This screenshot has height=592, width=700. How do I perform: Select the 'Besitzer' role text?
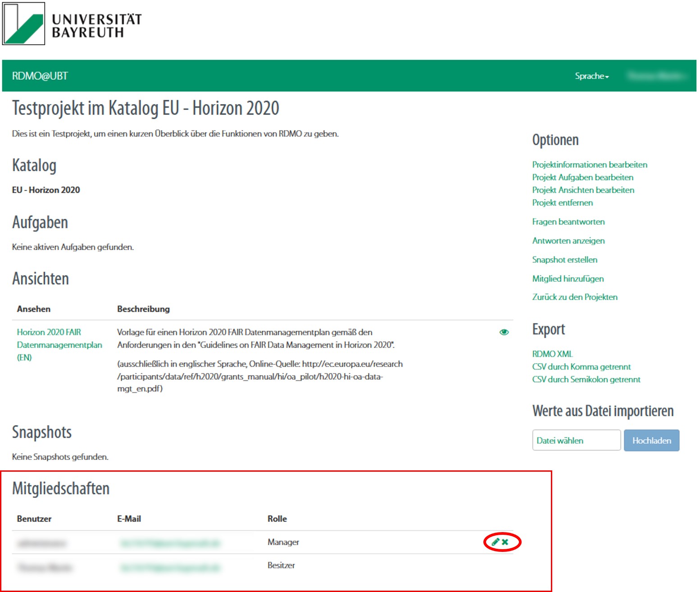281,565
